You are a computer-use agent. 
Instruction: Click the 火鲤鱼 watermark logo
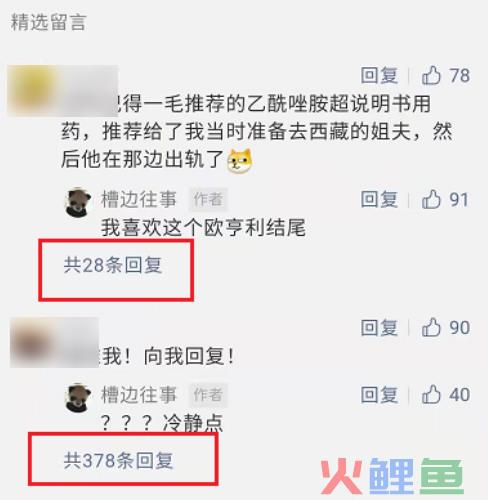pyautogui.click(x=392, y=476)
